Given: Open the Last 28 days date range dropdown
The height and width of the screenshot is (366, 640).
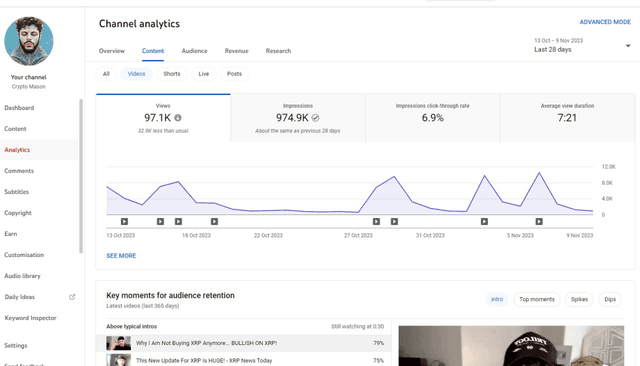Looking at the screenshot, I should 582,45.
